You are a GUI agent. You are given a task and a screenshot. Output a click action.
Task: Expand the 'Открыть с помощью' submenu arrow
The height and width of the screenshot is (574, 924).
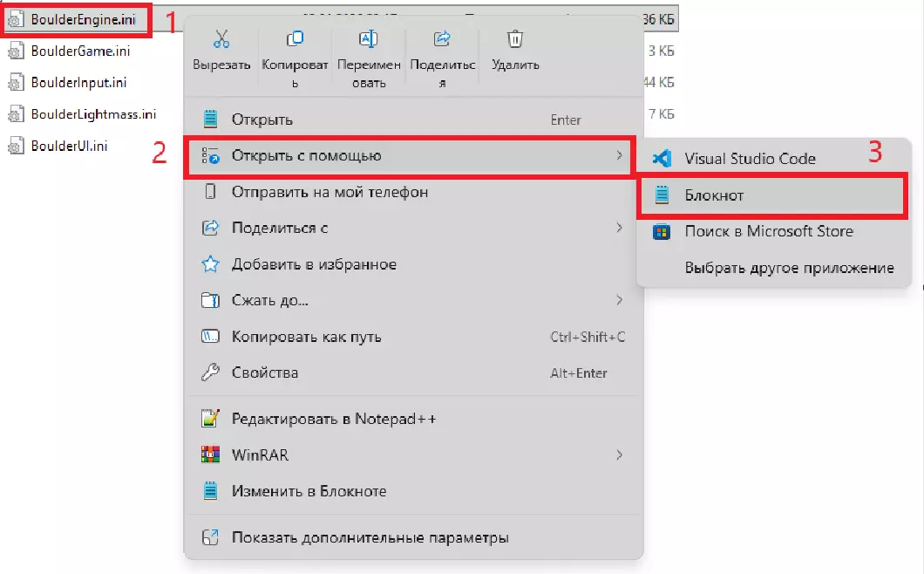click(619, 156)
